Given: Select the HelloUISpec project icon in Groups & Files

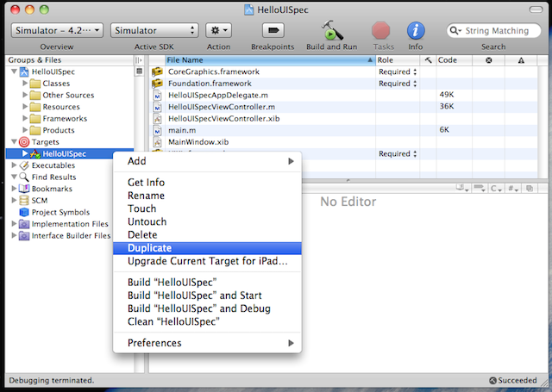Looking at the screenshot, I should (x=24, y=72).
